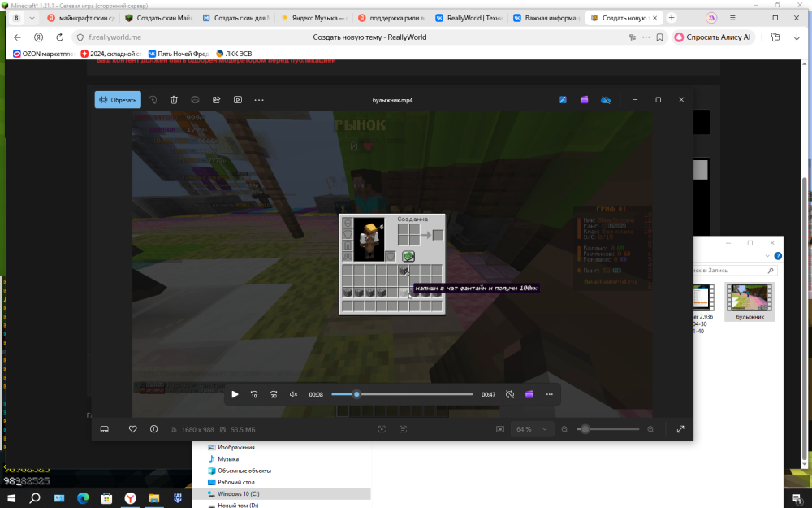Switch to the майнкрафт скин browser tab
This screenshot has width=812, height=508.
coord(80,18)
